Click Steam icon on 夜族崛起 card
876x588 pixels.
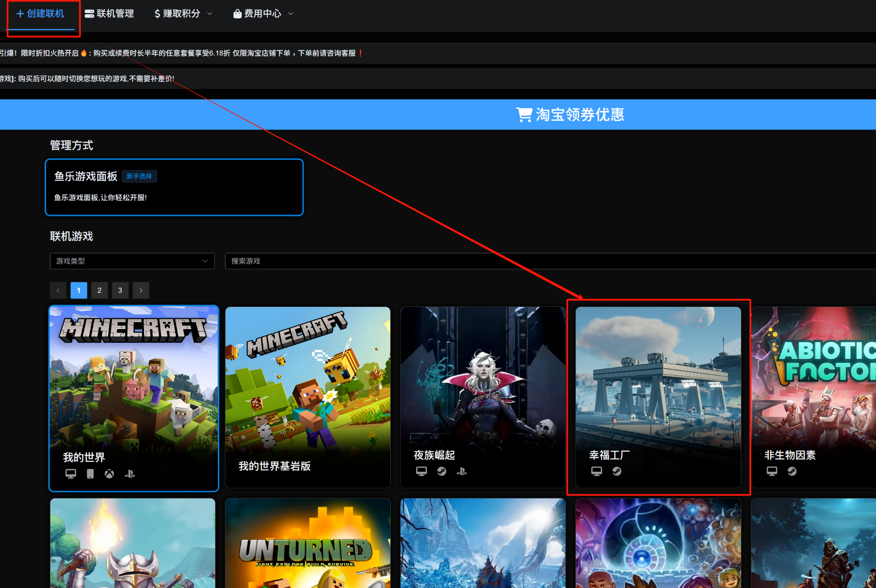click(x=442, y=471)
